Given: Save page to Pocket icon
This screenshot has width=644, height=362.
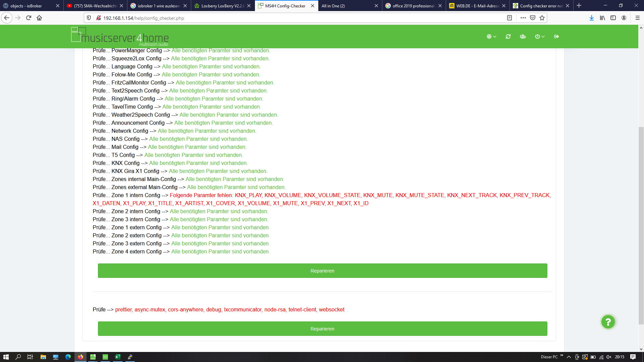Looking at the screenshot, I should point(533,18).
